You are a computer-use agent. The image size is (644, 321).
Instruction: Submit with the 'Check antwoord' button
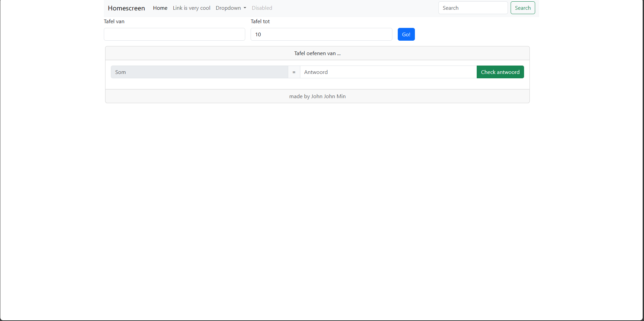(500, 72)
